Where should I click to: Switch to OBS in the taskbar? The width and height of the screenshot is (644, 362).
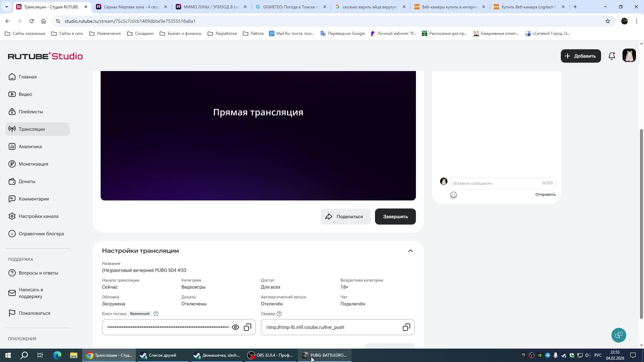[270, 355]
